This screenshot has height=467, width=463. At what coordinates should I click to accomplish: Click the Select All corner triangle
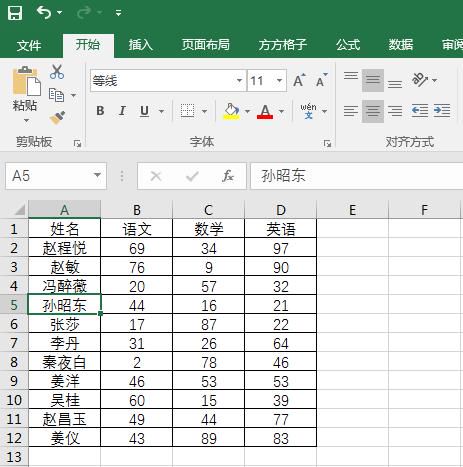coord(19,210)
